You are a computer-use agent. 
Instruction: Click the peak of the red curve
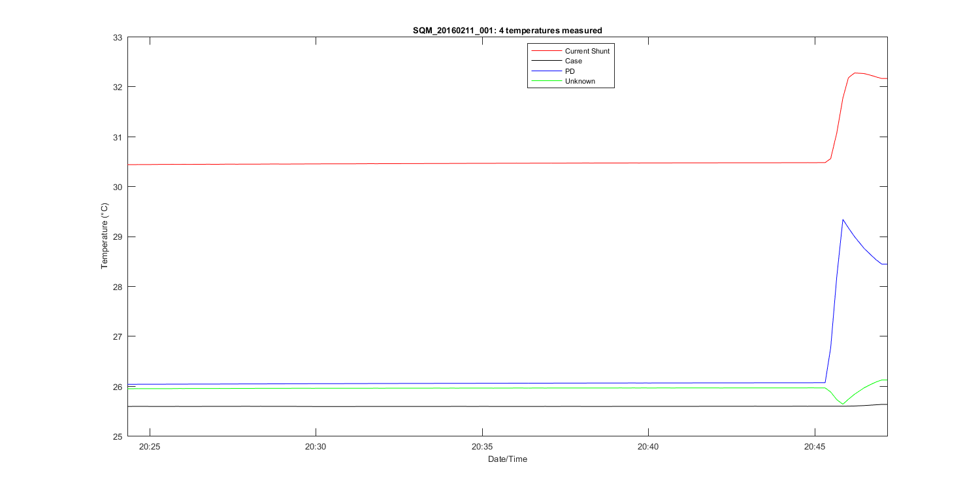pyautogui.click(x=856, y=73)
